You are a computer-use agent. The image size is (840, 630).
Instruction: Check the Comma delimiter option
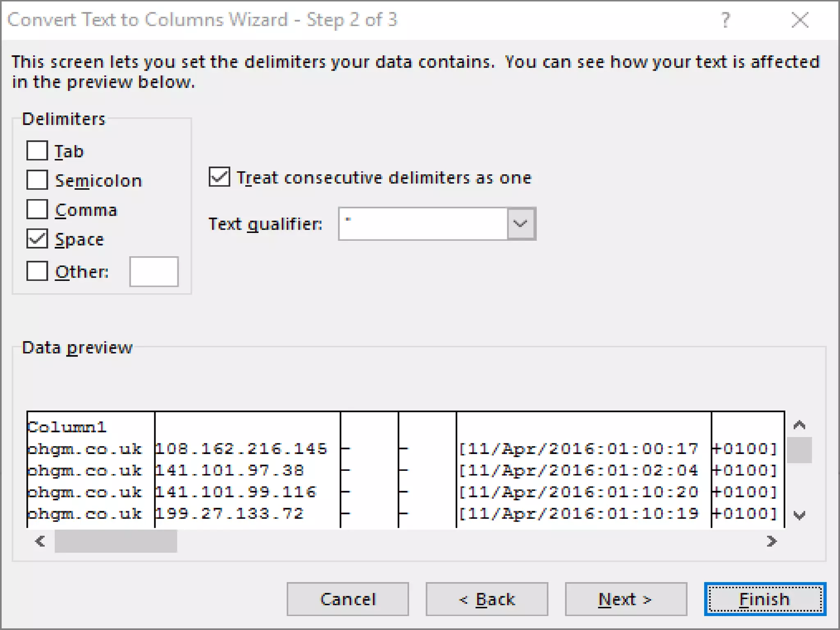tap(37, 209)
